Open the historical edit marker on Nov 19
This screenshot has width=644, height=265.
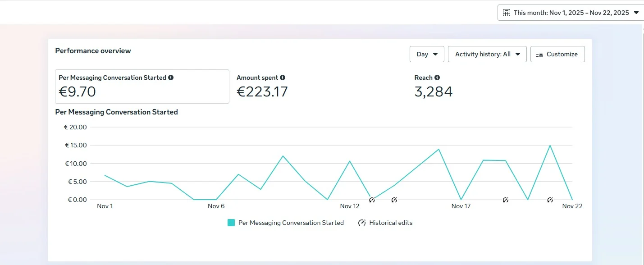pos(506,200)
